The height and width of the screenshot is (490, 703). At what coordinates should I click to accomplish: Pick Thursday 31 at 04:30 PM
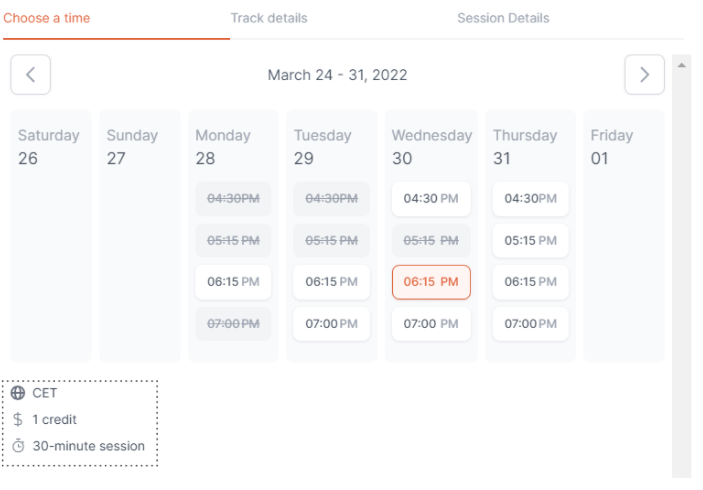[x=530, y=199]
